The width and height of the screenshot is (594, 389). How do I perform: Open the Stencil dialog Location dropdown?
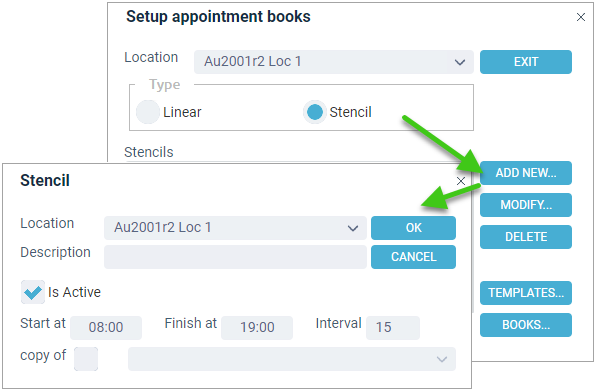coord(235,228)
